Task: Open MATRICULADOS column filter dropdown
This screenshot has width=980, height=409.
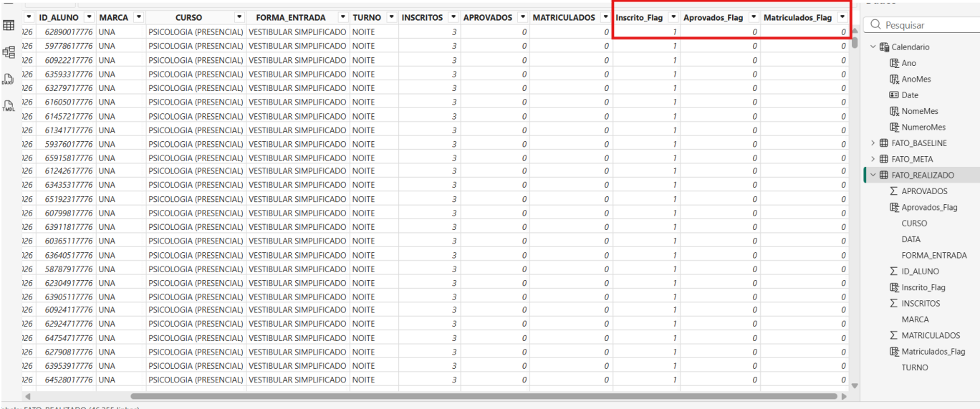Action: (x=605, y=17)
